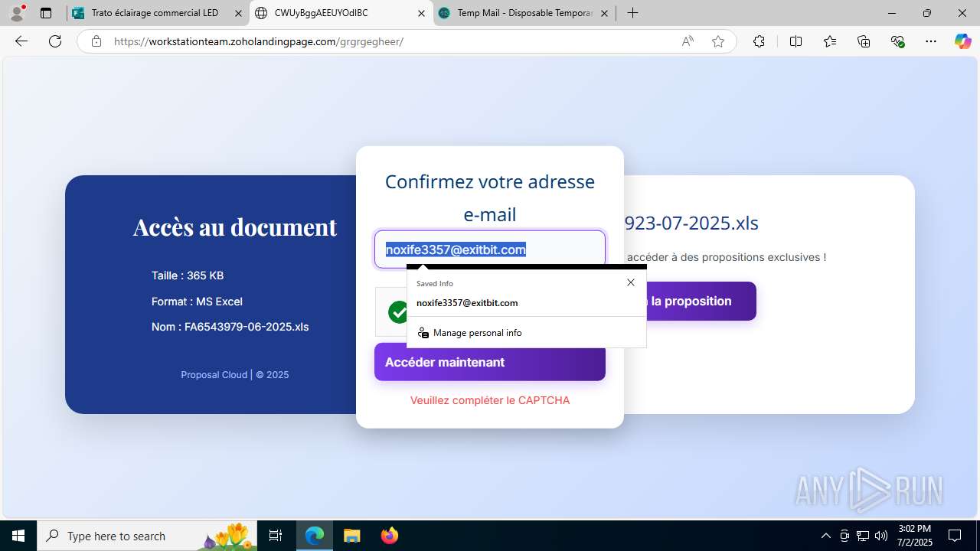980x551 pixels.
Task: Click the Nom : FA6543979-06-2025.xls text
Action: [230, 327]
